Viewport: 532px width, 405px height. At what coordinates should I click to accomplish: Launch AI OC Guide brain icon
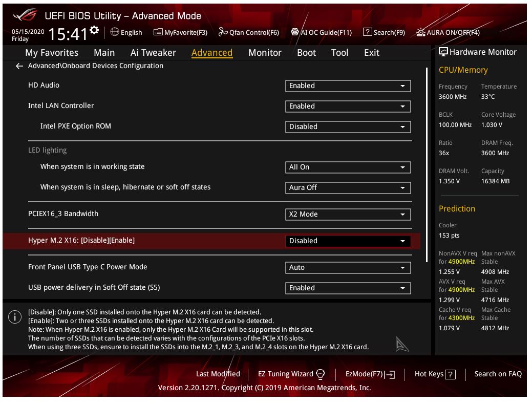click(x=295, y=32)
